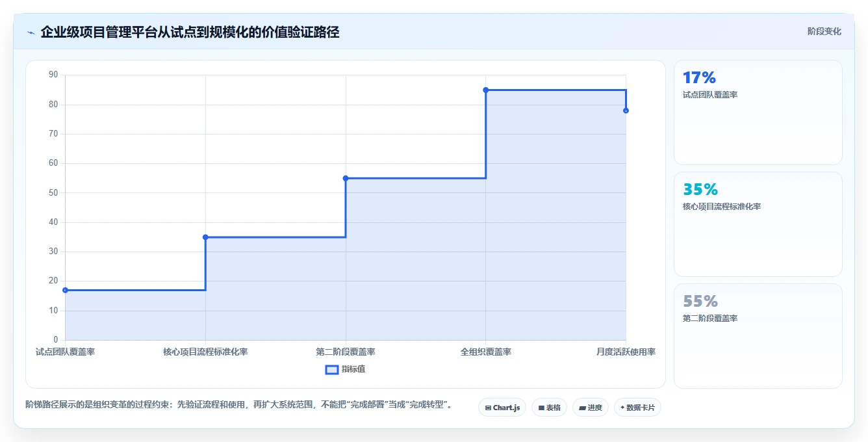Image resolution: width=868 pixels, height=442 pixels.
Task: Click the 阶段变化 label in header
Action: 824,31
